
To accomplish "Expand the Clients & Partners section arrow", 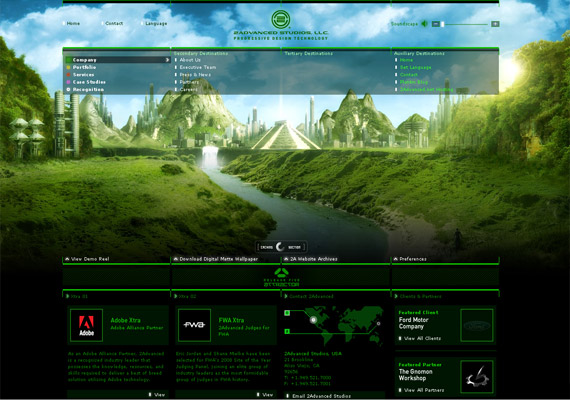I will (396, 296).
